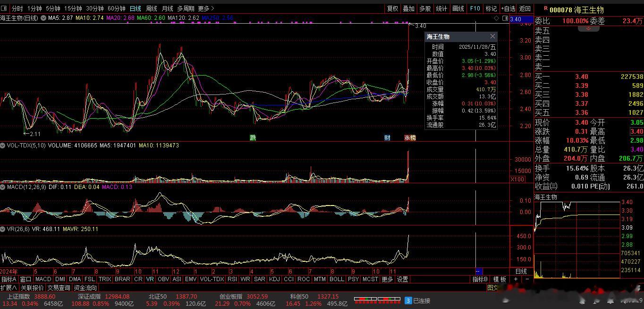Click the plus zoom button
The image size is (644, 309).
[516, 279]
